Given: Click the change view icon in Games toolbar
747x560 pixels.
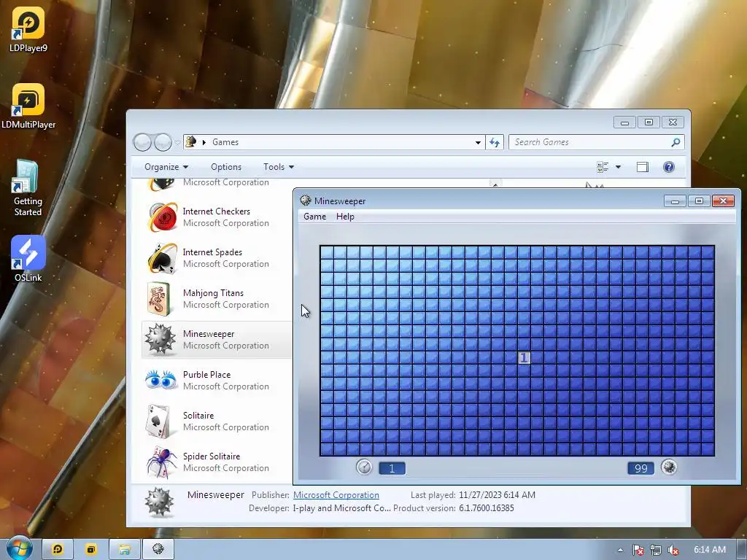Looking at the screenshot, I should [x=603, y=167].
